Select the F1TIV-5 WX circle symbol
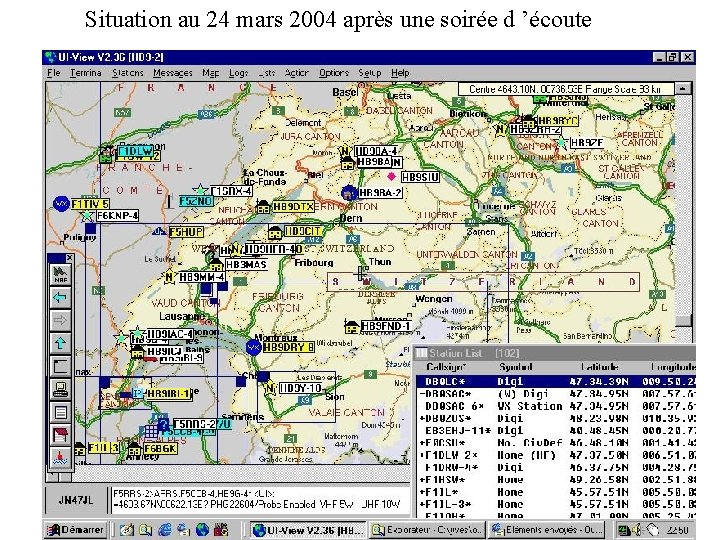720x540 pixels. pos(61,203)
